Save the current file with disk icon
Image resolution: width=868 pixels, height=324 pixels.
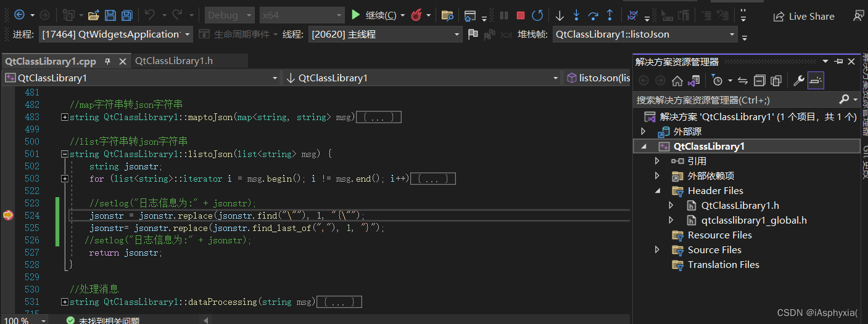tap(110, 15)
